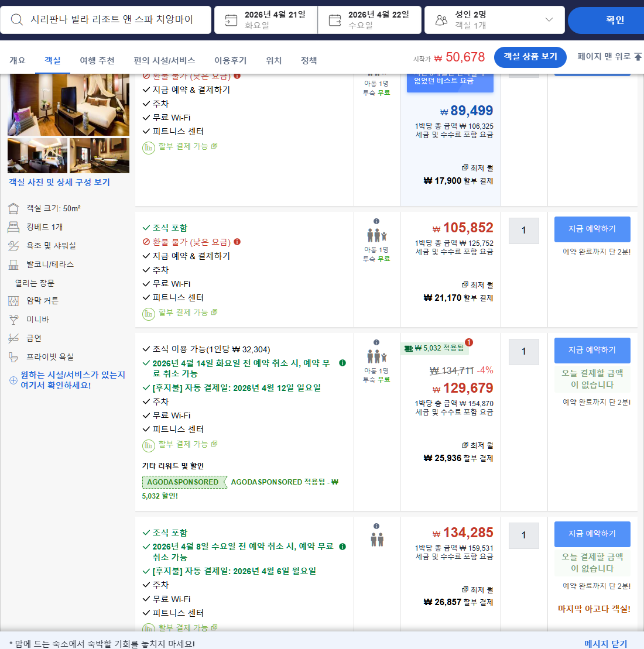The width and height of the screenshot is (644, 649).
Task: Click 할부 결제 가능 link in ₩129,679 row
Action: 183,444
